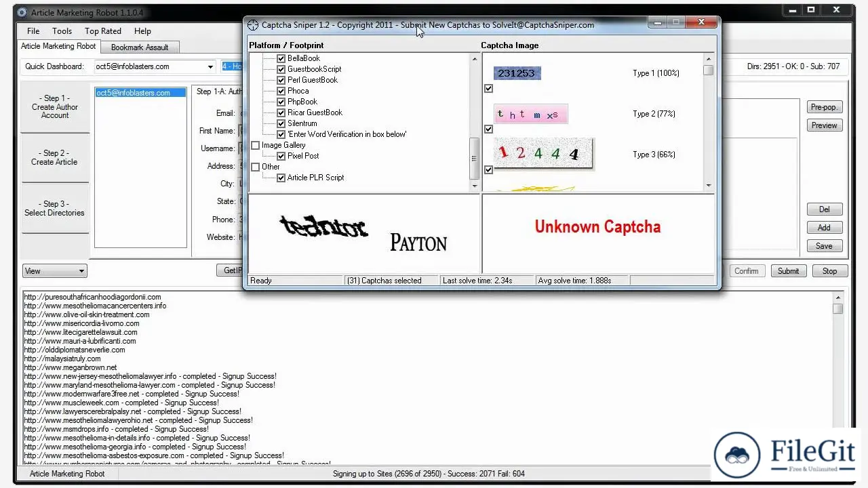Check the Other category checkbox

(255, 167)
